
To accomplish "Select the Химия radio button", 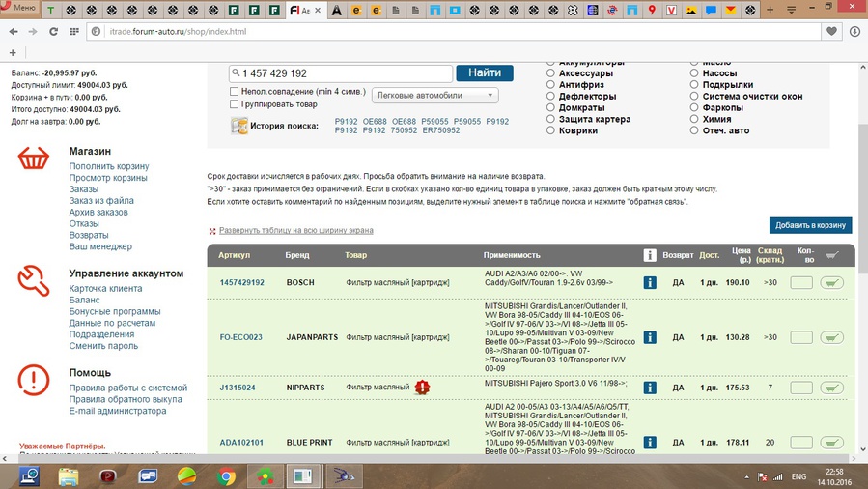I will click(x=694, y=119).
